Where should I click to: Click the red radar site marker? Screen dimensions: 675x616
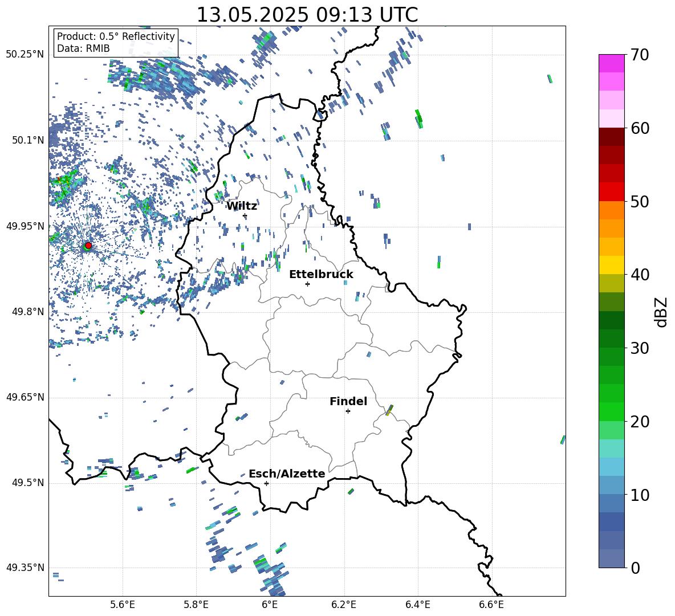(x=88, y=245)
